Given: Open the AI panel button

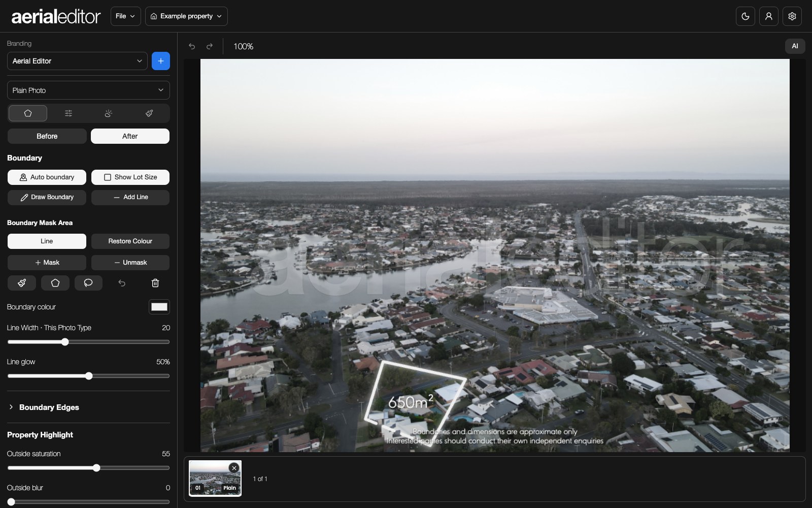Looking at the screenshot, I should point(795,46).
